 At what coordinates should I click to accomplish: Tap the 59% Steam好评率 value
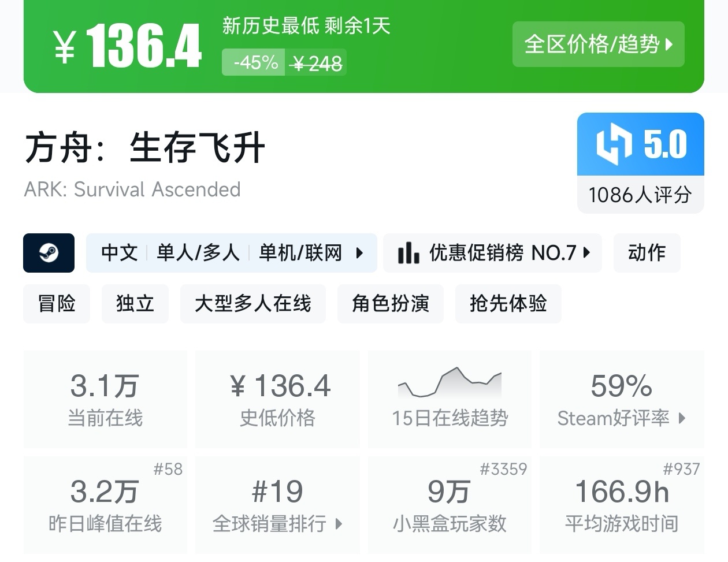tap(622, 386)
